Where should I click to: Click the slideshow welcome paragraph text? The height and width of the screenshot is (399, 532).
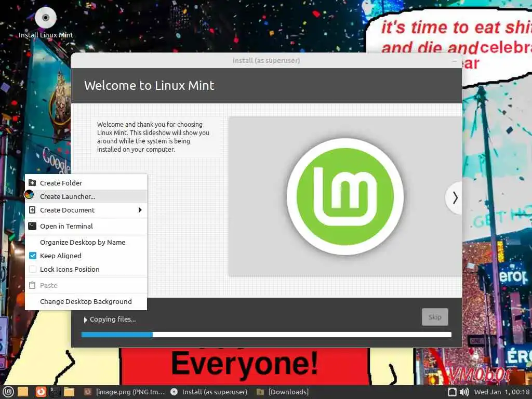pyautogui.click(x=153, y=137)
